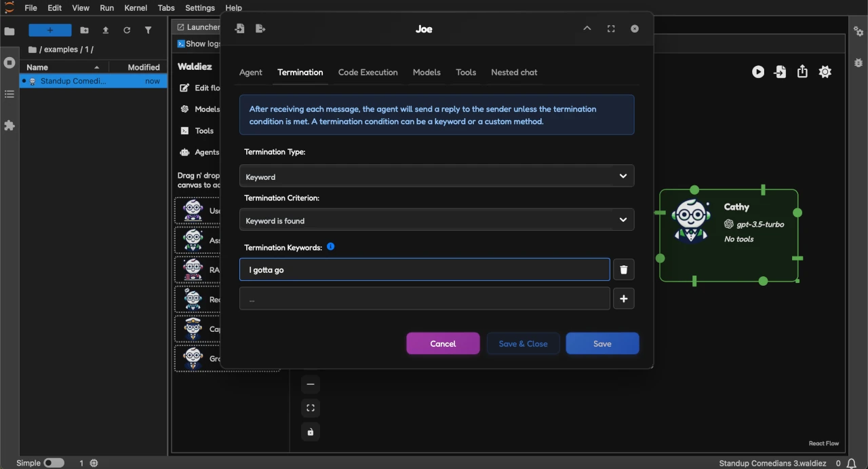Open the Termination Type dropdown
The width and height of the screenshot is (868, 469).
point(437,176)
